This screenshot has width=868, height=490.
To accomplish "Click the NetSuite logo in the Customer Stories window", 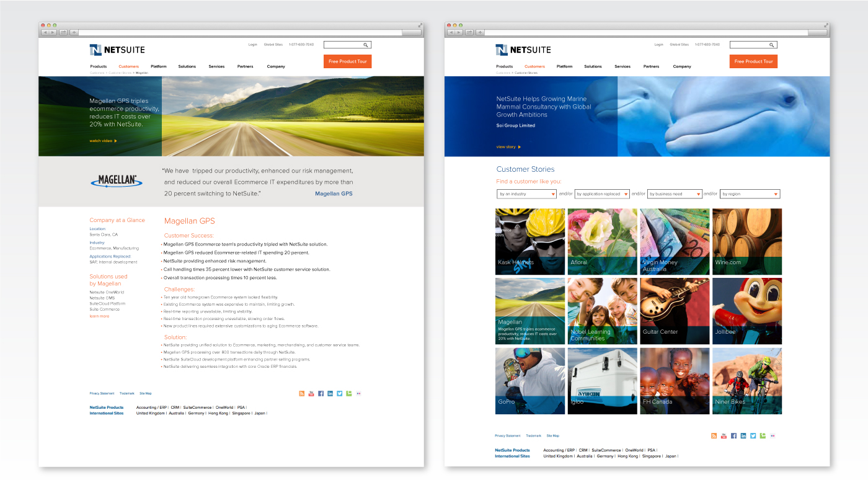I will click(523, 50).
